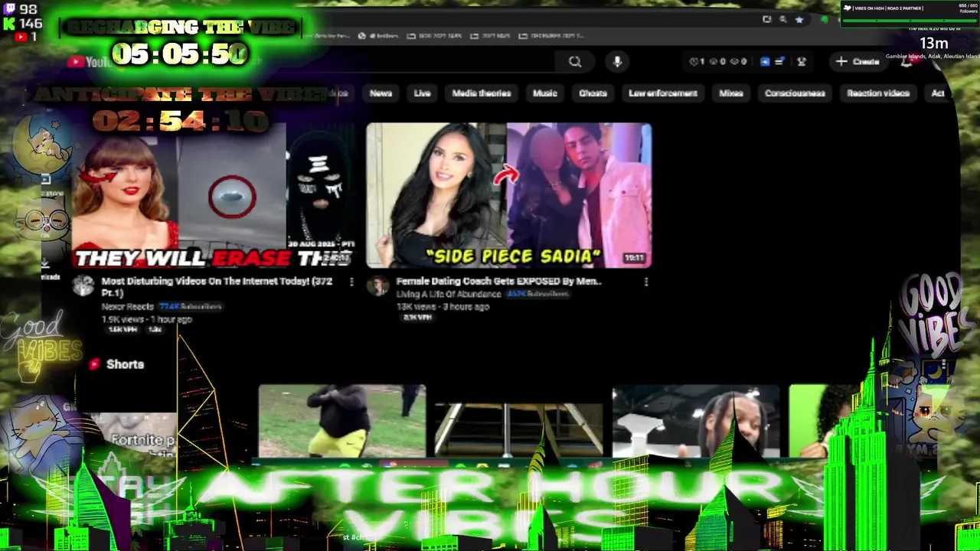Click the trophy extension icon in YouTube header
Viewport: 980px width, 551px height.
tap(802, 62)
